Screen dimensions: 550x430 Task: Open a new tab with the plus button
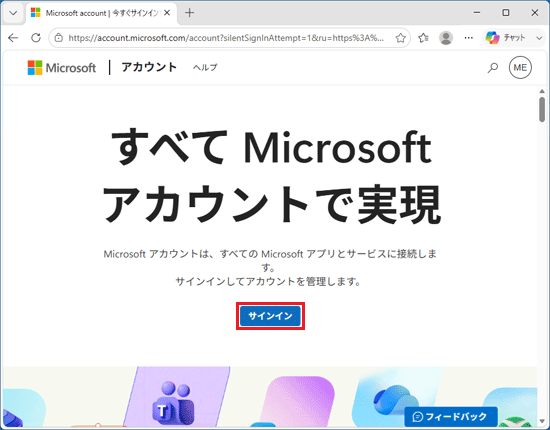click(x=189, y=13)
